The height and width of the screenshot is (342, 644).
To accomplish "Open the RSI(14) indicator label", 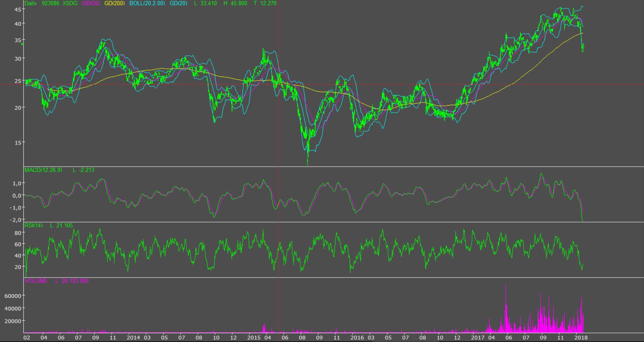I will (x=34, y=225).
